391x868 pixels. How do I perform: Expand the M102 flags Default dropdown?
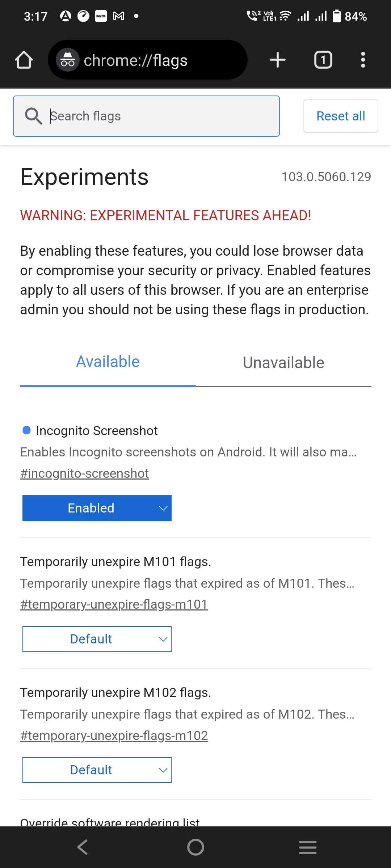point(97,770)
